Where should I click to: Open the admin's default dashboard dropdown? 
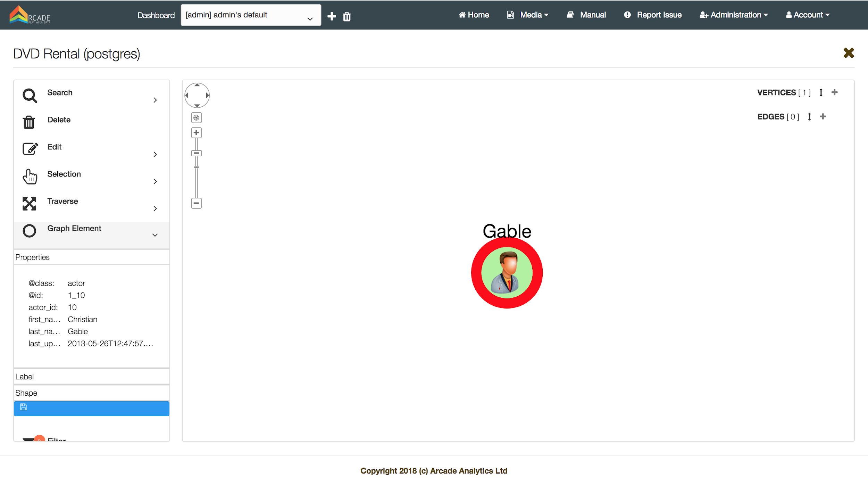[x=251, y=15]
